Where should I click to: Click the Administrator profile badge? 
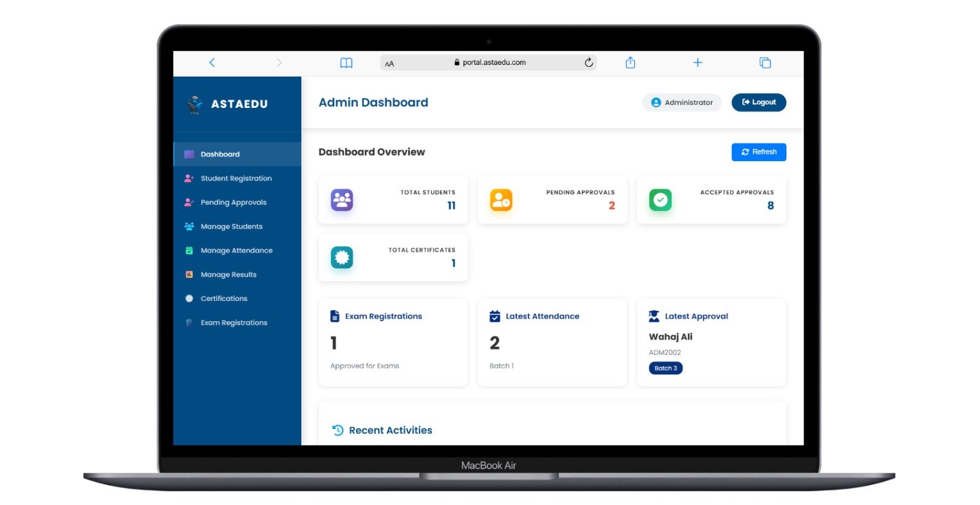click(x=682, y=102)
